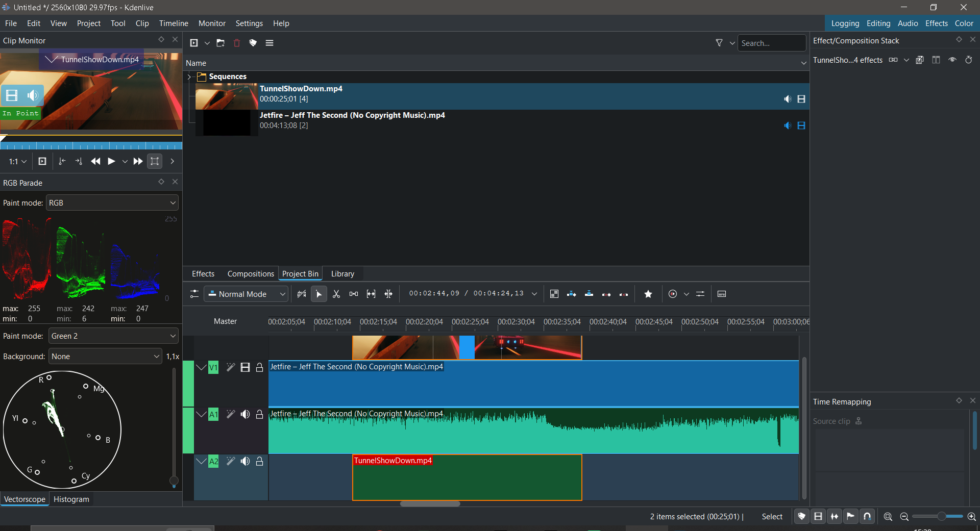Set zone in point in Clip Monitor
Image resolution: width=980 pixels, height=531 pixels.
62,161
